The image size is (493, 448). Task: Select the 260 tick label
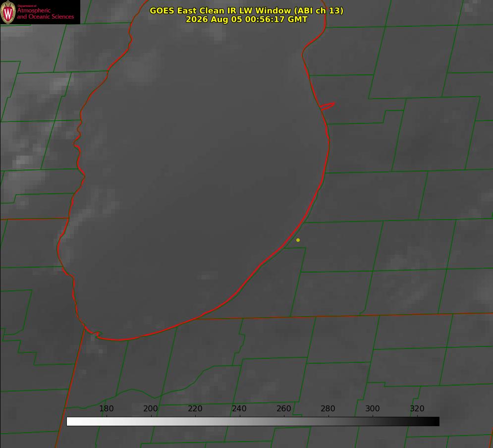pos(283,408)
